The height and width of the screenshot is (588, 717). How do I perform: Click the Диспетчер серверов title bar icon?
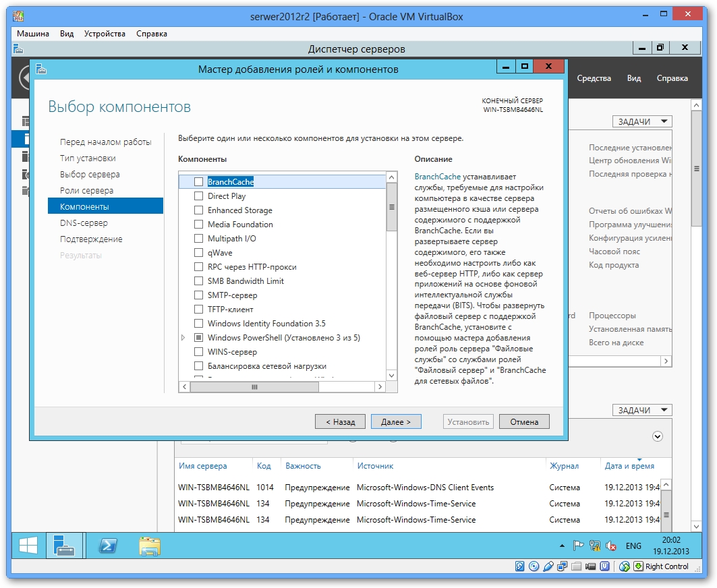18,49
